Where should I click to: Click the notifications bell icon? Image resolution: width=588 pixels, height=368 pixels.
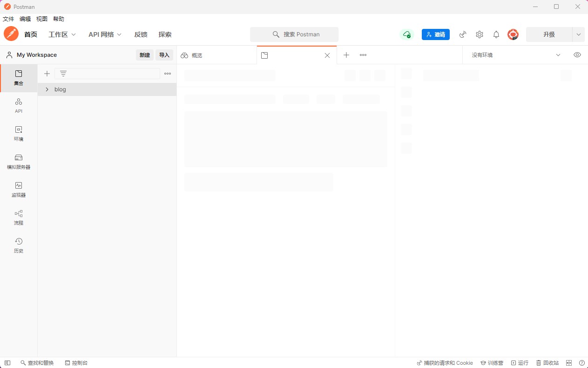pyautogui.click(x=496, y=34)
